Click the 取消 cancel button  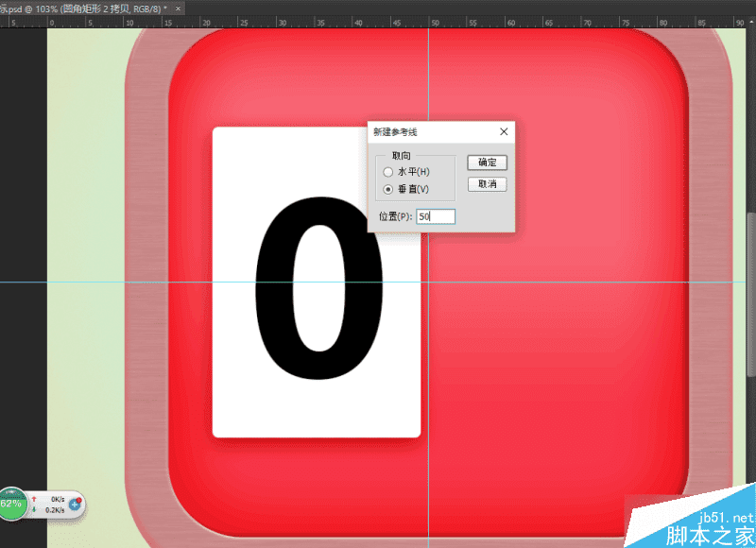487,184
